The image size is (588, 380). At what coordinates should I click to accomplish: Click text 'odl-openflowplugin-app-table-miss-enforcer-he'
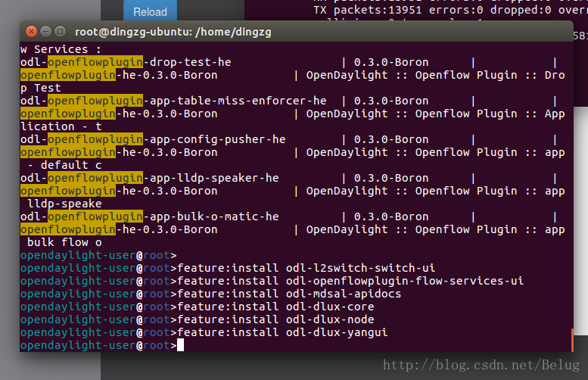click(x=173, y=101)
